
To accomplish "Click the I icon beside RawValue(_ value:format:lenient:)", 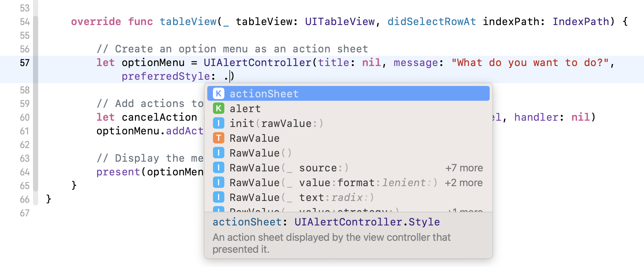I will coord(218,182).
